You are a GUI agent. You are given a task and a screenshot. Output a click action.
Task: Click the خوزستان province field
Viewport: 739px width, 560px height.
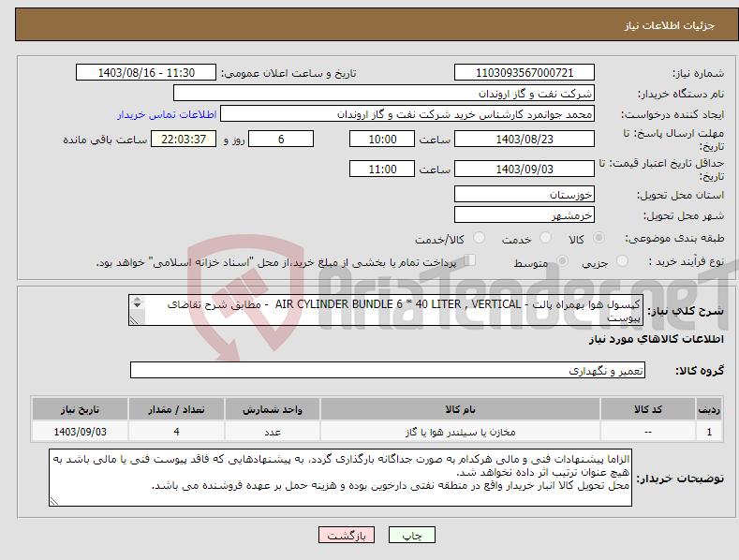click(525, 194)
